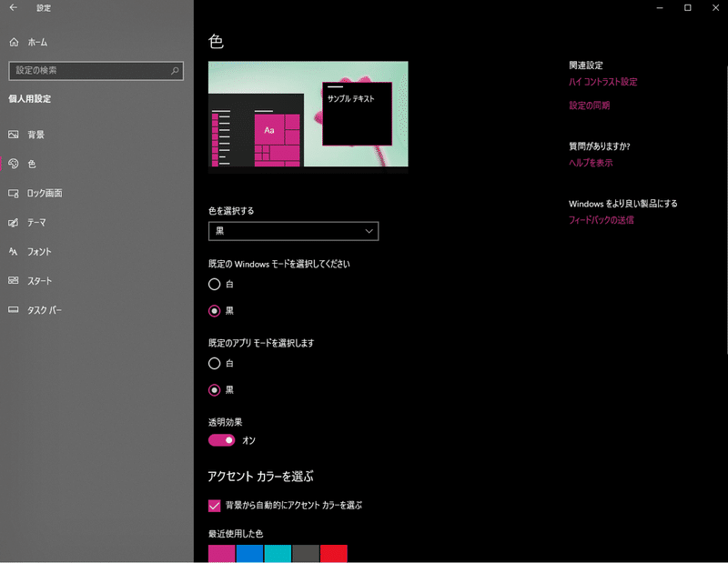
Task: Click the color preview thumbnail
Action: click(x=308, y=117)
